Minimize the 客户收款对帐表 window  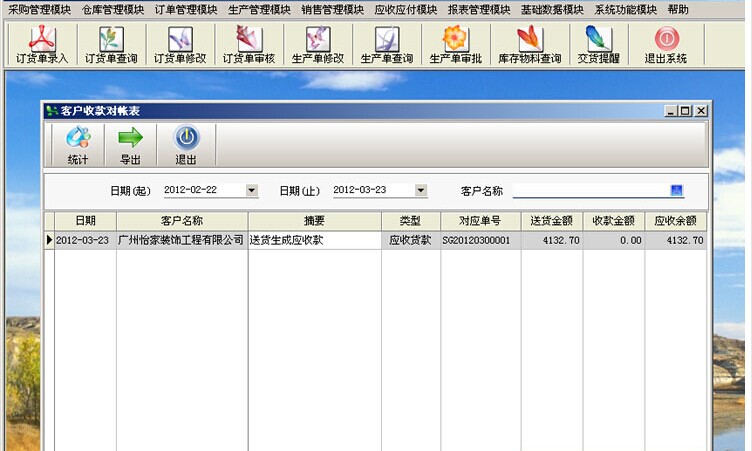tap(671, 111)
